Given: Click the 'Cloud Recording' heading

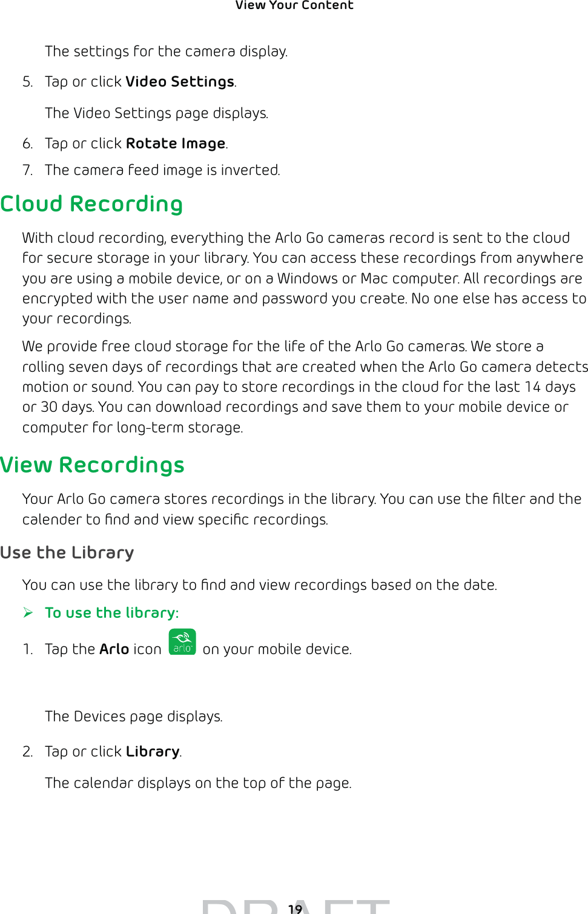Looking at the screenshot, I should pyautogui.click(x=91, y=204).
